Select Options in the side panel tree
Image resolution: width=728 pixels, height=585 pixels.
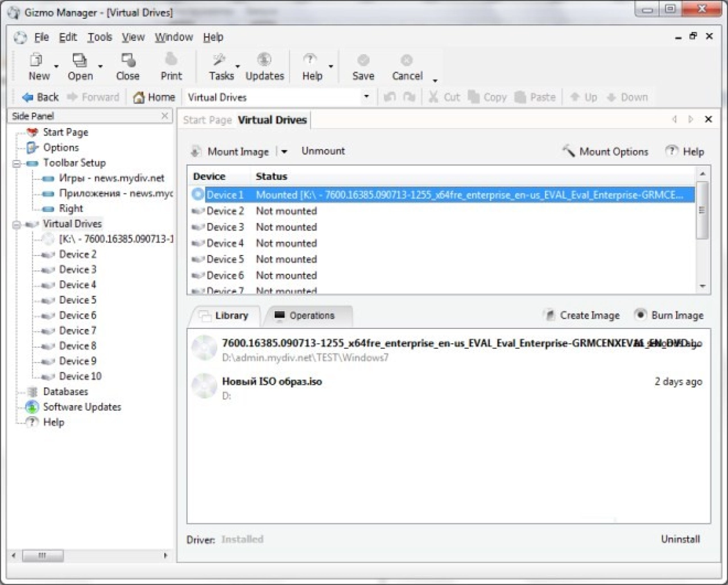61,147
